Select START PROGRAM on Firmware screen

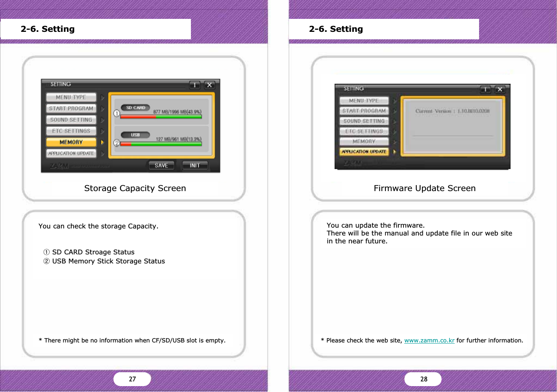[364, 111]
